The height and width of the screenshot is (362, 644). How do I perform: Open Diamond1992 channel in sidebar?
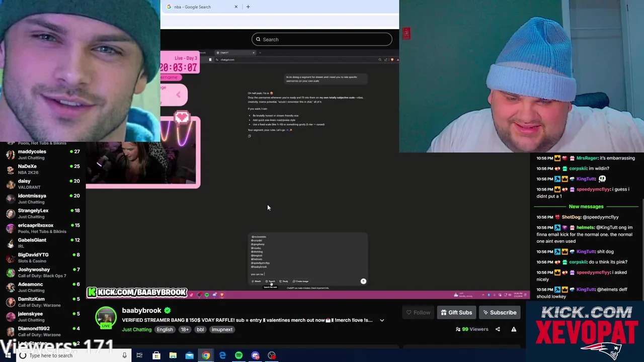(43, 331)
